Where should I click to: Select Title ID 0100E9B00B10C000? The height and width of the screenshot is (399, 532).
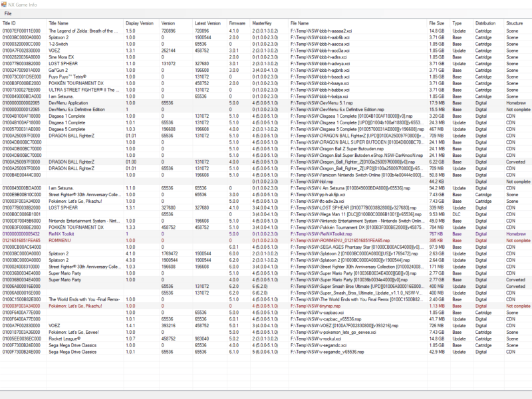click(22, 195)
